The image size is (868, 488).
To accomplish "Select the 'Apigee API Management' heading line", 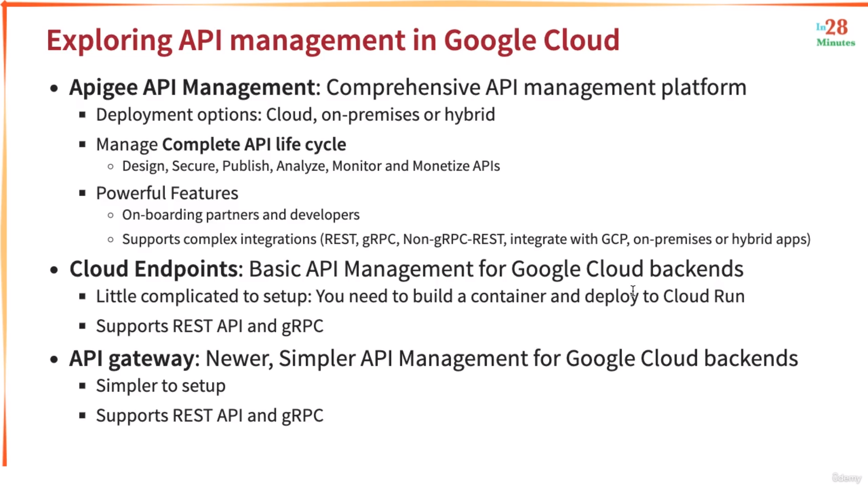I will pos(408,87).
